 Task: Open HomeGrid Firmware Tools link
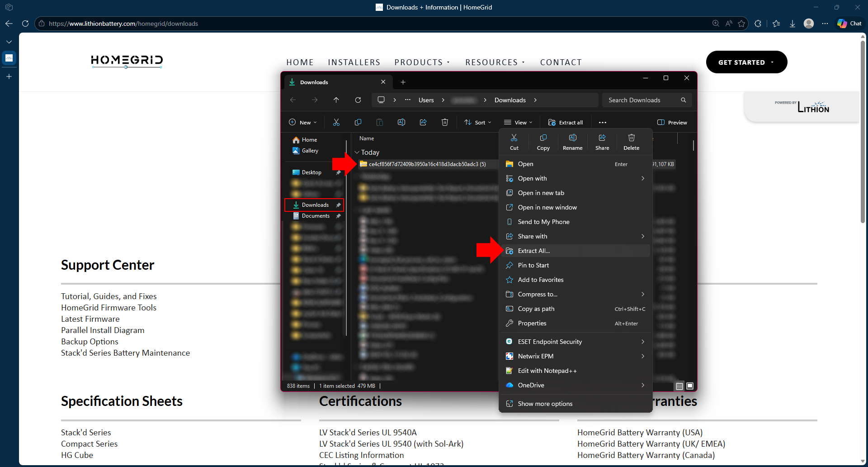(108, 308)
